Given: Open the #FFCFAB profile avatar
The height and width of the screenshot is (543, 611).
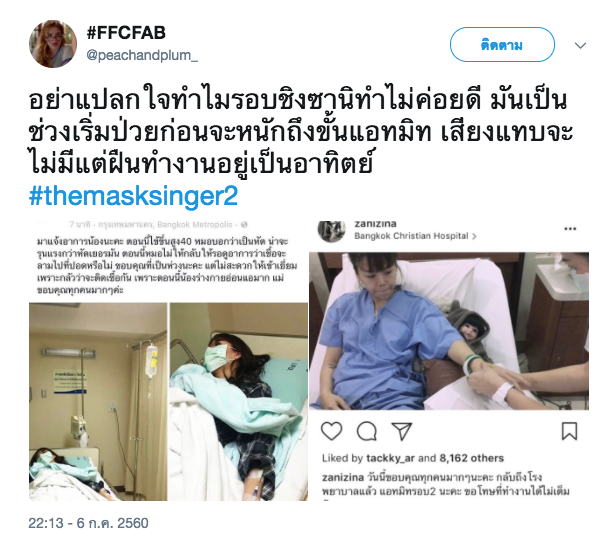Looking at the screenshot, I should 53,44.
